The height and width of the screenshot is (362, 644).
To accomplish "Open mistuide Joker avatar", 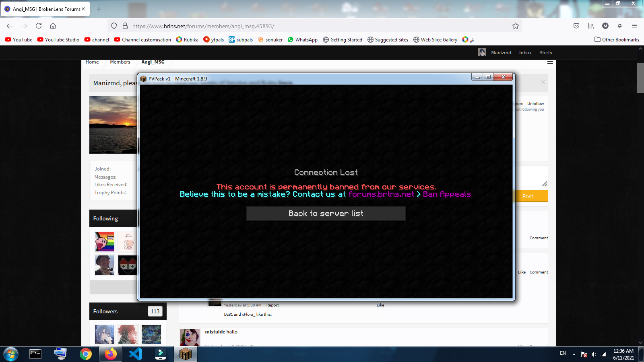I will 190,337.
